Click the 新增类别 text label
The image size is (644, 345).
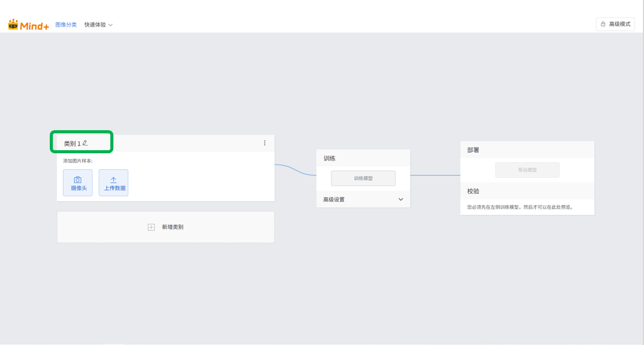[x=172, y=227]
